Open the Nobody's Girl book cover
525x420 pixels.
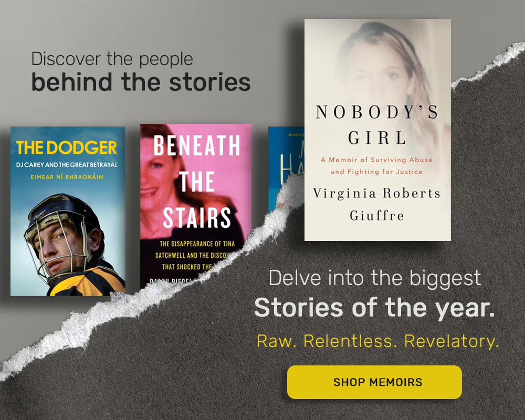pos(377,130)
